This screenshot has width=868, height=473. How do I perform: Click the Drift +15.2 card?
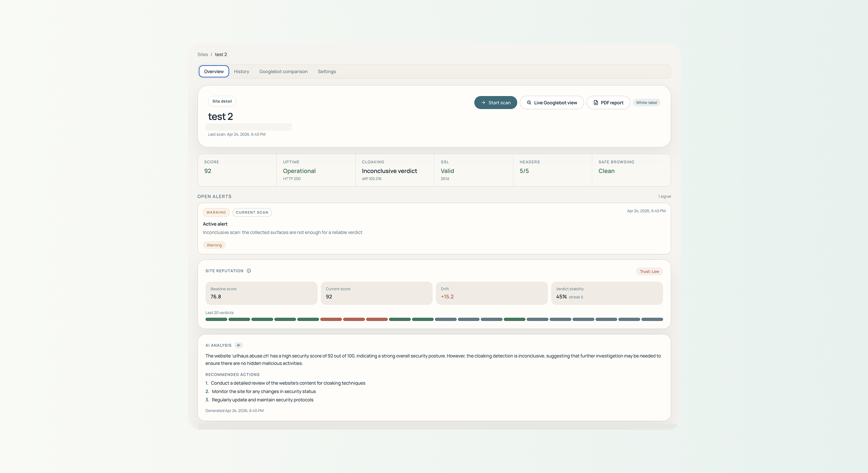[491, 293]
